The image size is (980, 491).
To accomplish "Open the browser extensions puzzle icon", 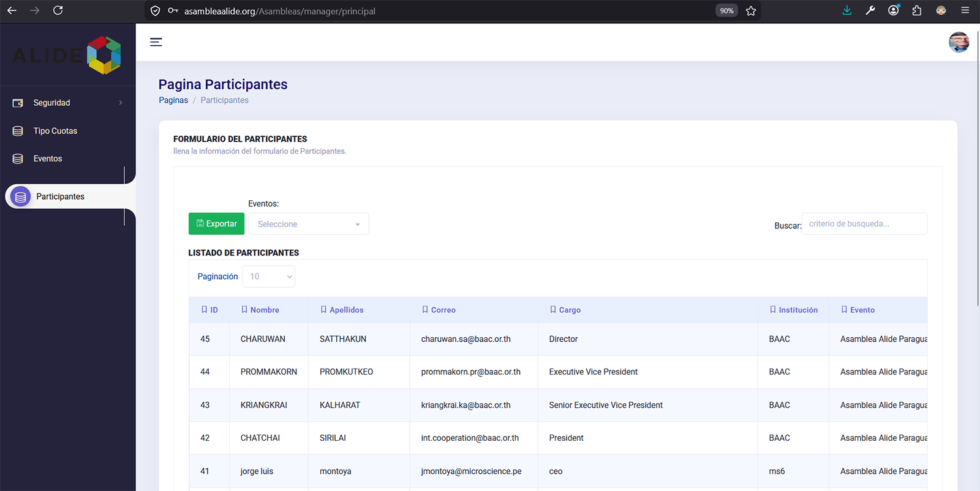I will 917,10.
